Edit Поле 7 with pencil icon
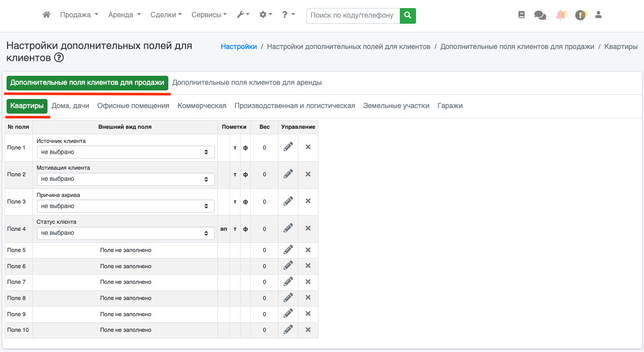 pos(288,281)
